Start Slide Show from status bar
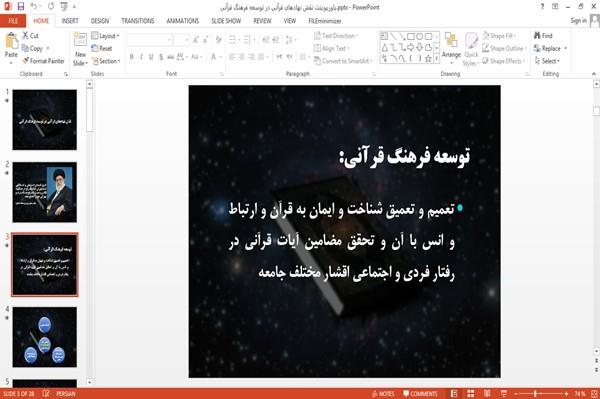Image resolution: width=600 pixels, height=399 pixels. click(x=504, y=393)
